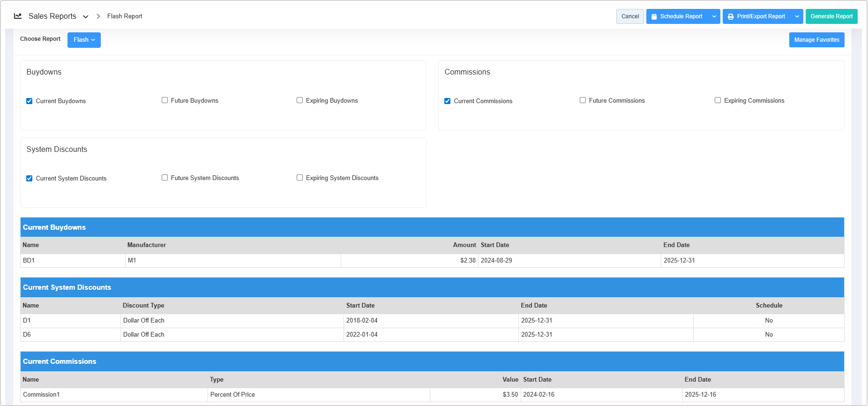Click the 2022-01-04 start date cell

coord(431,335)
